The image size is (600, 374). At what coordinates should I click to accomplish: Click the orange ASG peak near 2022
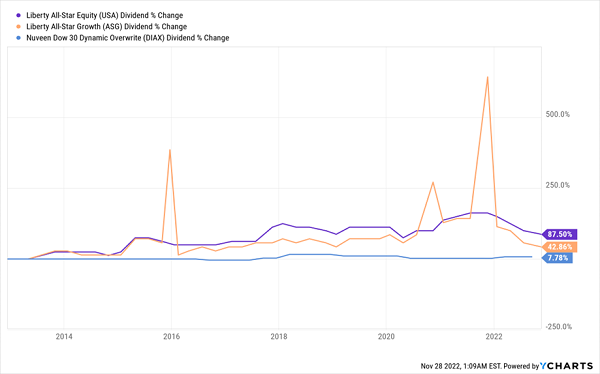click(x=487, y=77)
